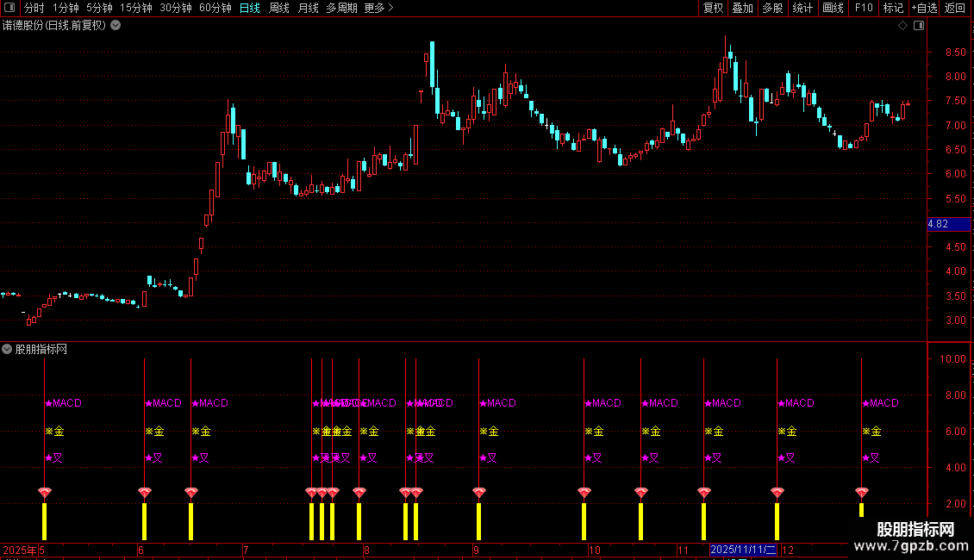The width and height of the screenshot is (974, 560).
Task: Click the diamond icon above the price axis
Action: tap(902, 26)
